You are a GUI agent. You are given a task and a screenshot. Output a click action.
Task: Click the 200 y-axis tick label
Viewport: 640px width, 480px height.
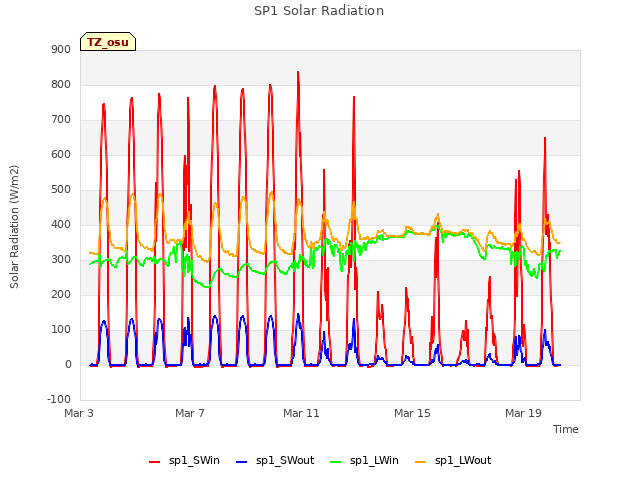click(61, 295)
